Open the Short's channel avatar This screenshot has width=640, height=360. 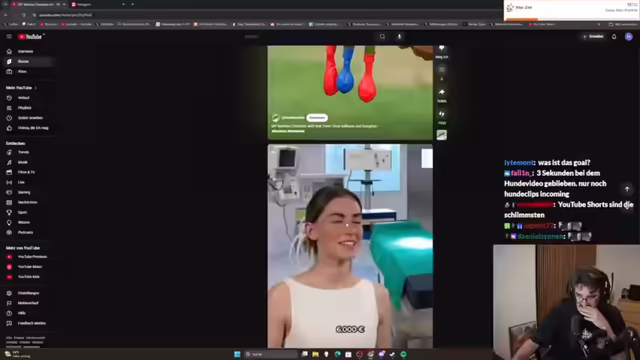point(276,118)
